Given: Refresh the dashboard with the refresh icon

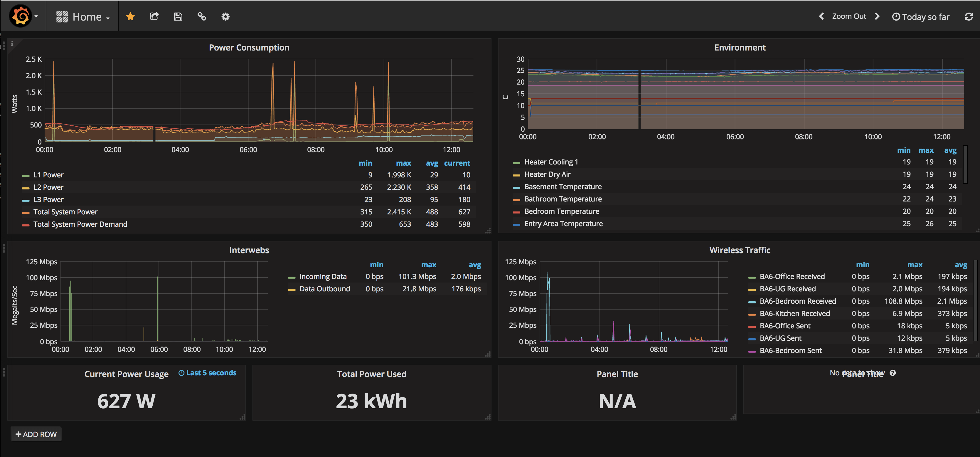Looking at the screenshot, I should (x=969, y=17).
